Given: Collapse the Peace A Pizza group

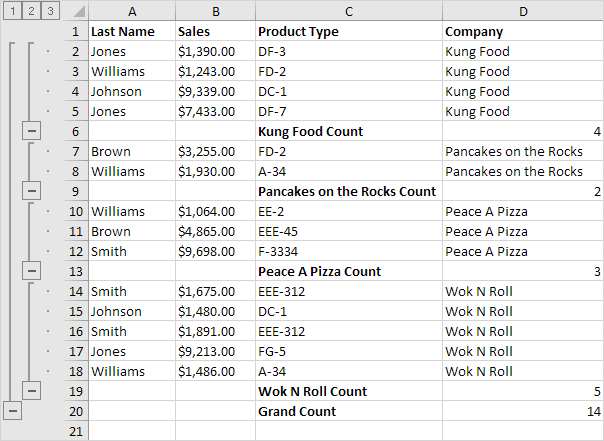Looking at the screenshot, I should pyautogui.click(x=31, y=270).
